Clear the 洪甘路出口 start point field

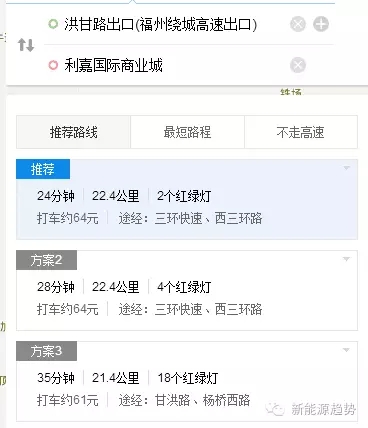pyautogui.click(x=298, y=24)
